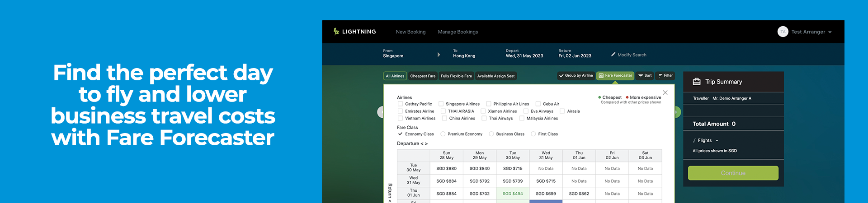Check the Philippine Air Lines box
Image resolution: width=868 pixels, height=203 pixels.
coord(489,104)
